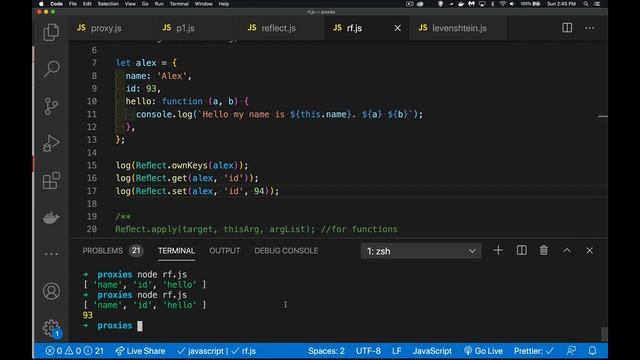Open the Go menu
This screenshot has width=640, height=360.
pos(145,4)
